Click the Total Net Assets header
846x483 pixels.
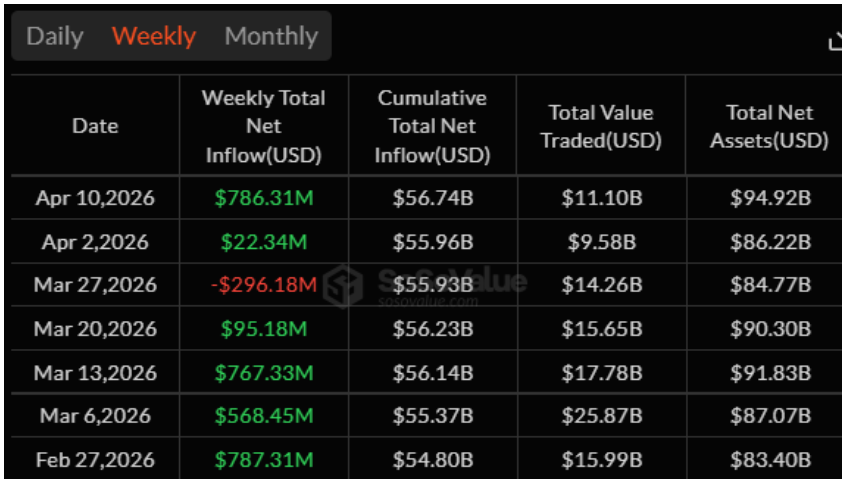[769, 126]
